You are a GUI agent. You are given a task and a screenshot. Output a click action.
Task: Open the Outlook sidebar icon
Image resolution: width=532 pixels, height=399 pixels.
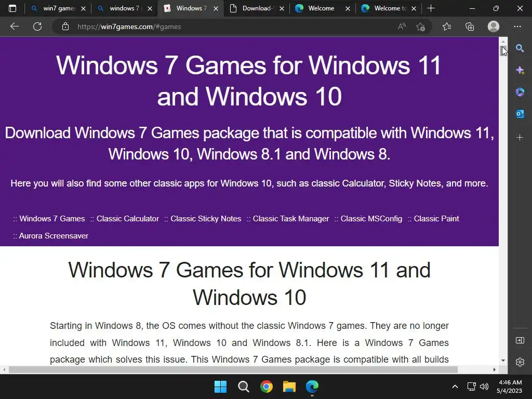click(520, 114)
